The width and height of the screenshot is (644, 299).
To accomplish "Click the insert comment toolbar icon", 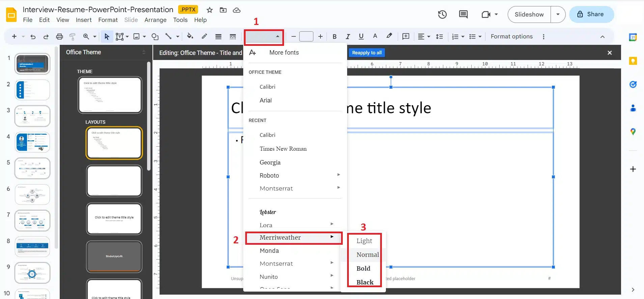I will (x=406, y=36).
